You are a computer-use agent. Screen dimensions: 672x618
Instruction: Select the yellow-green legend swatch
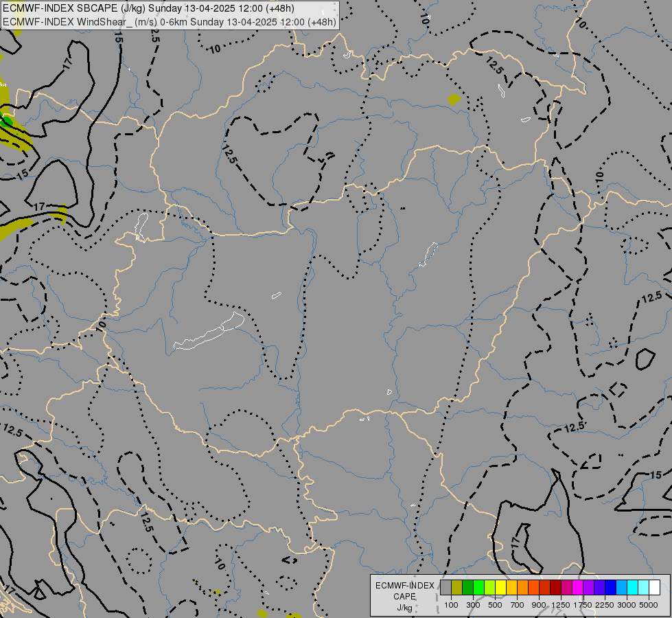coord(489,587)
